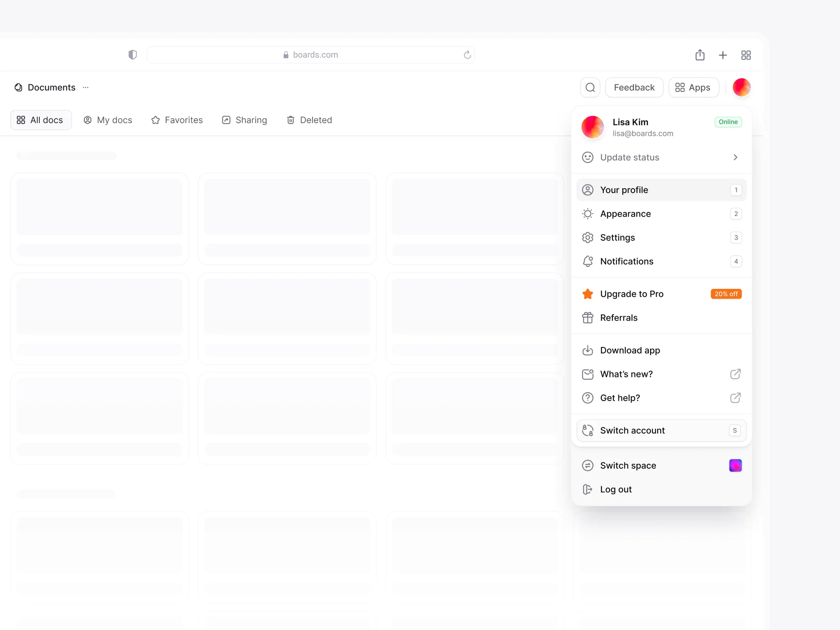The height and width of the screenshot is (630, 840).
Task: Click Switch space menu item
Action: (661, 466)
